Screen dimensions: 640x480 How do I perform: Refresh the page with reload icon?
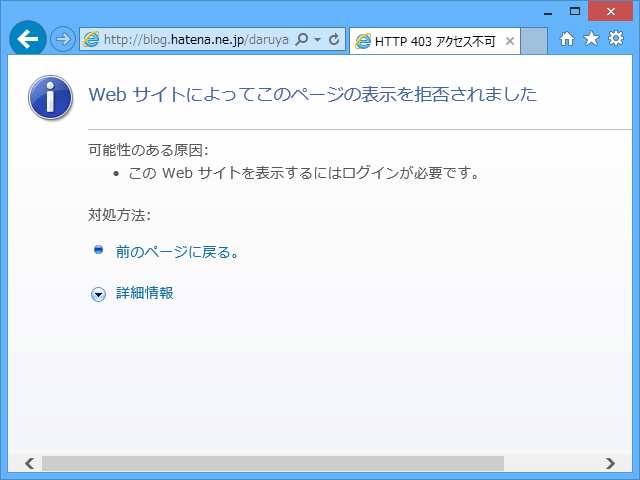334,39
